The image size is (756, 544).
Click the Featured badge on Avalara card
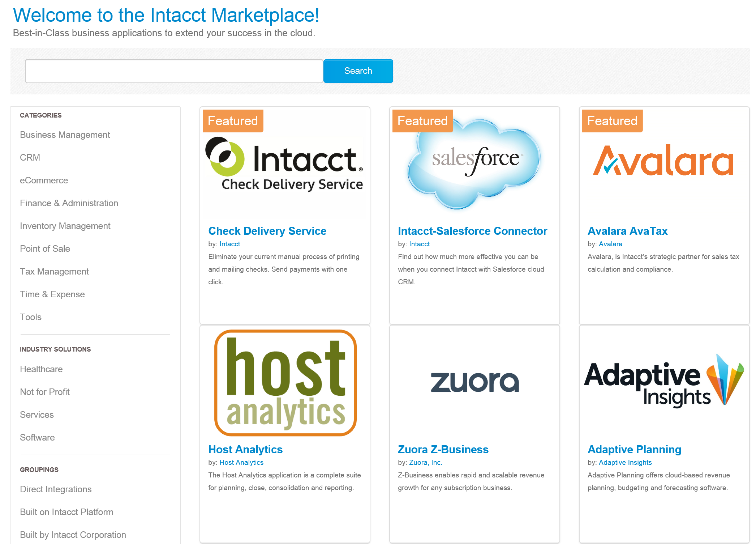(612, 121)
